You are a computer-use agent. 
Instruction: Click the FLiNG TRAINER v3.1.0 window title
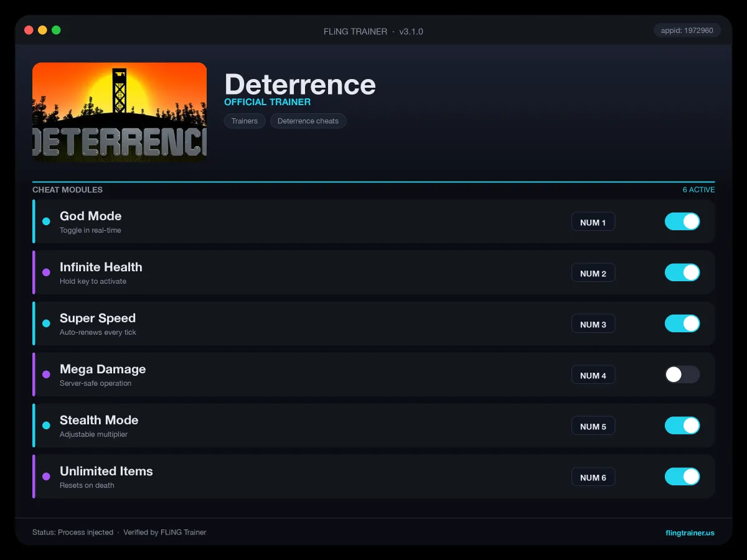point(374,31)
